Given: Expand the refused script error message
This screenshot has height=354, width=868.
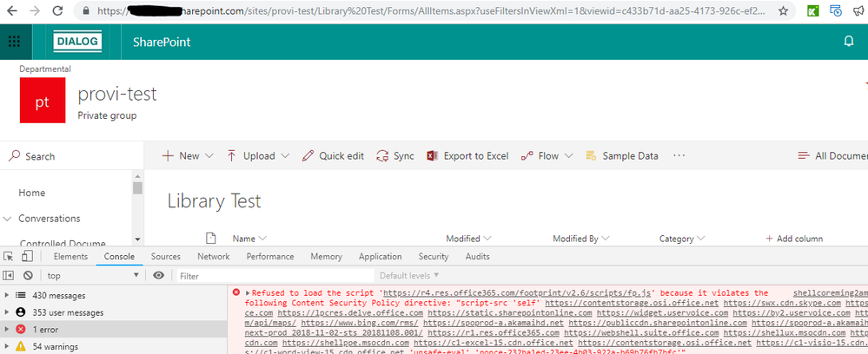Looking at the screenshot, I should tap(248, 292).
